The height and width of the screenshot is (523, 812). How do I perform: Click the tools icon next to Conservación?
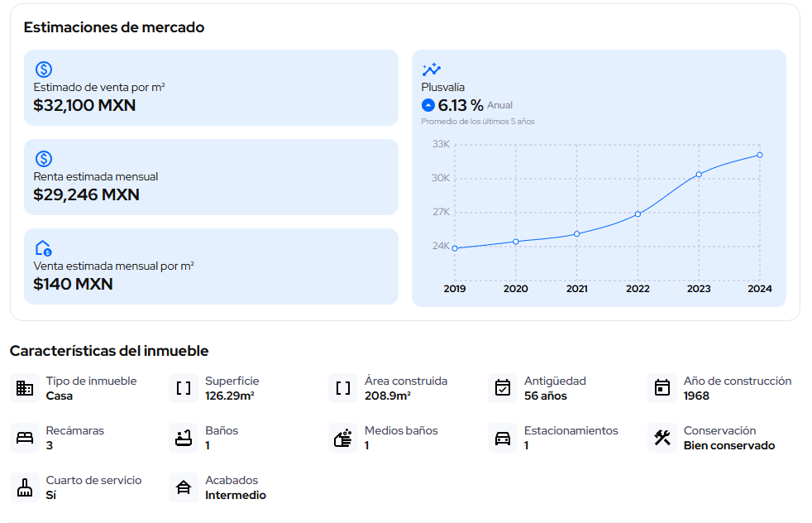662,438
